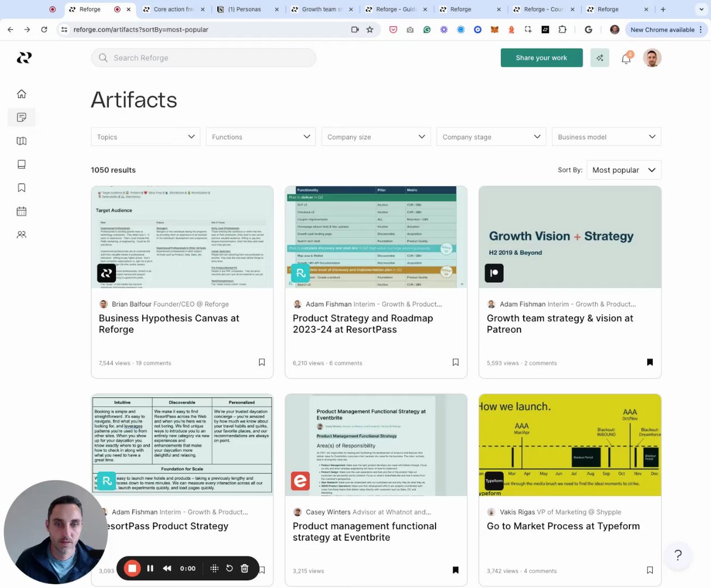Select the Artifacts icon in the sidebar
Image resolution: width=711 pixels, height=588 pixels.
[22, 117]
